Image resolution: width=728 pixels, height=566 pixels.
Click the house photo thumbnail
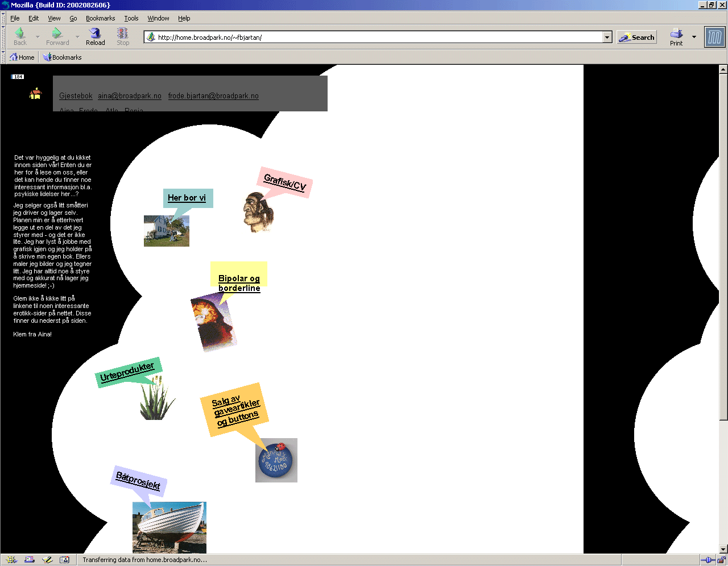pos(167,231)
